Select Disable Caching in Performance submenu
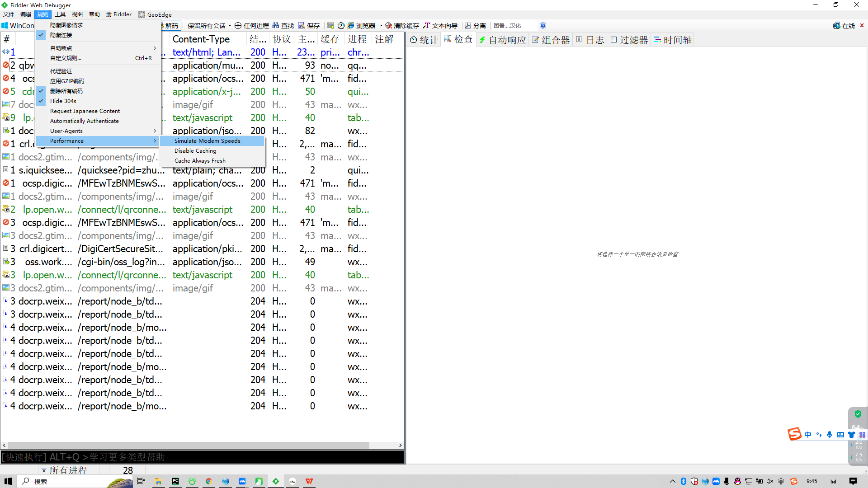 (195, 151)
